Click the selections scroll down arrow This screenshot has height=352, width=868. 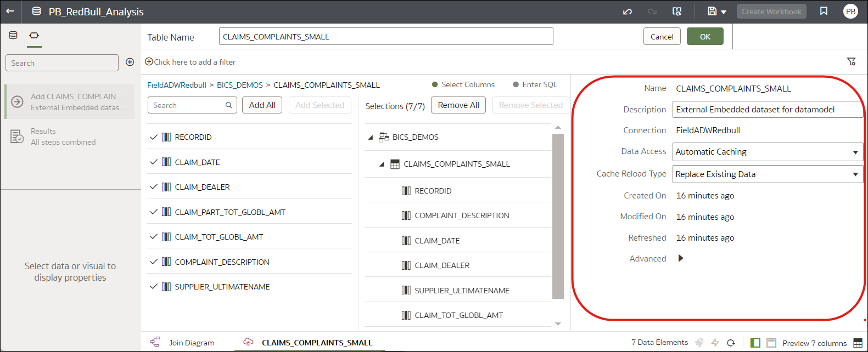tap(558, 324)
